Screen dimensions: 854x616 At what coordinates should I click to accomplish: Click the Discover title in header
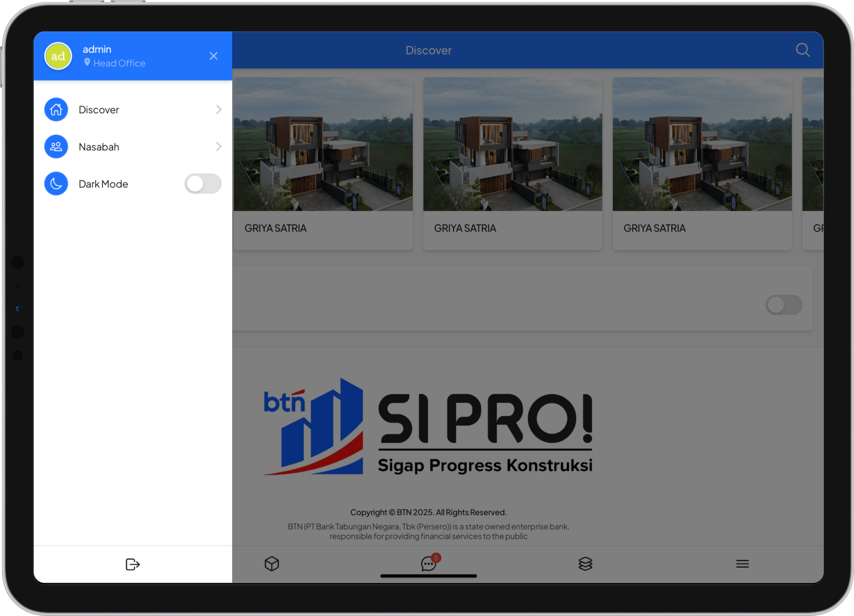point(429,50)
